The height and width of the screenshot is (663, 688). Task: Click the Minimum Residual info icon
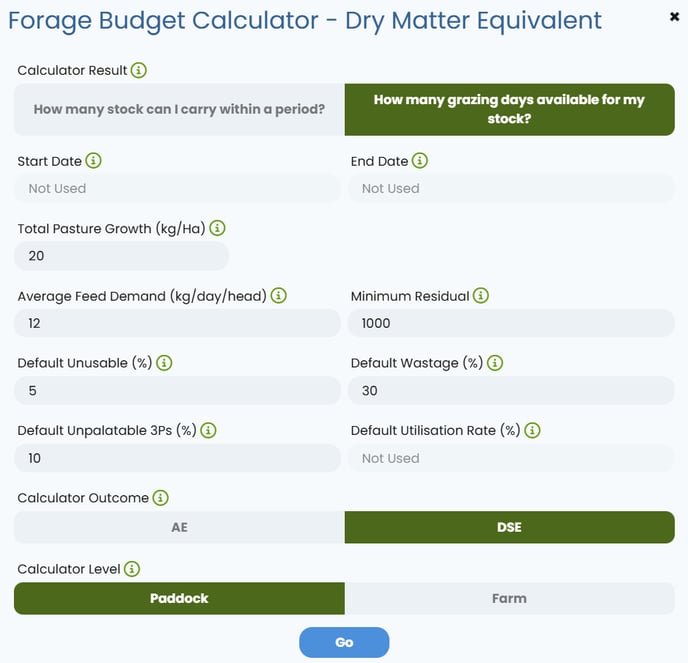[481, 296]
